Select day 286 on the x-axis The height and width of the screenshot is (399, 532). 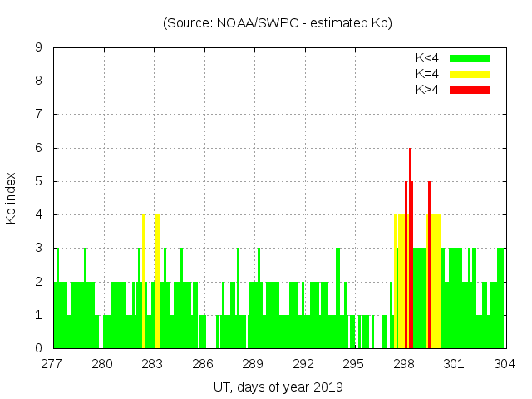[203, 363]
